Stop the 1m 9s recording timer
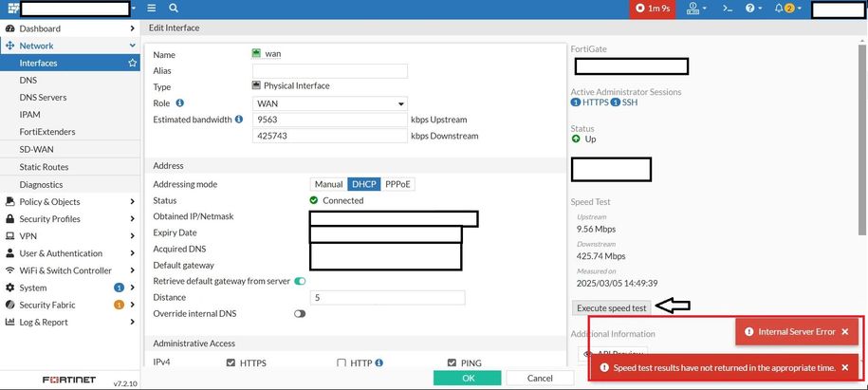 (x=653, y=9)
